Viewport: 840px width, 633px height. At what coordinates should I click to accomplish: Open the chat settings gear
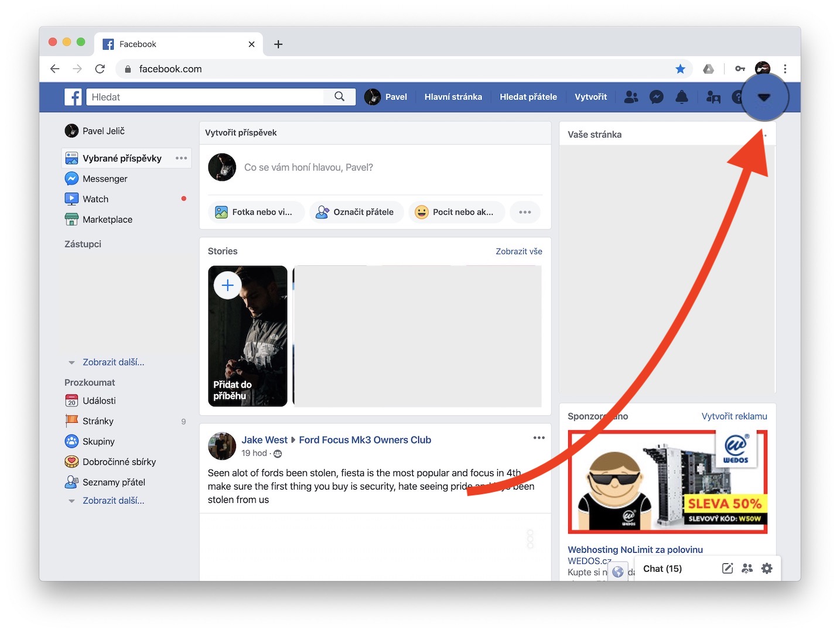[767, 569]
